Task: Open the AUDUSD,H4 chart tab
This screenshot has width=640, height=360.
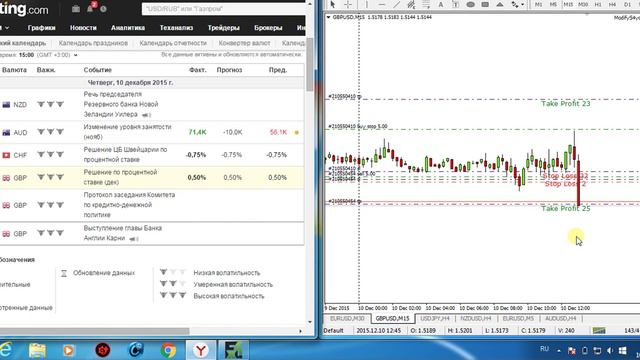Action: [x=560, y=318]
